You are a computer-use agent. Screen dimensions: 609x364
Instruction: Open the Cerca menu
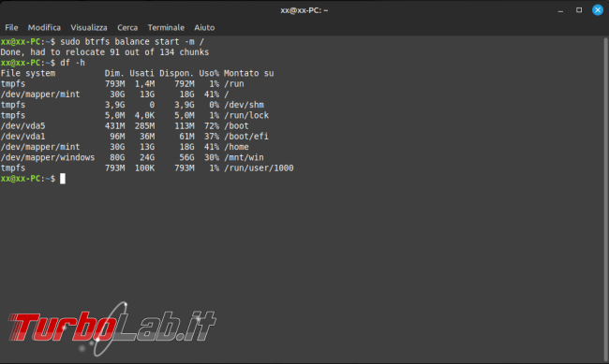(x=127, y=27)
